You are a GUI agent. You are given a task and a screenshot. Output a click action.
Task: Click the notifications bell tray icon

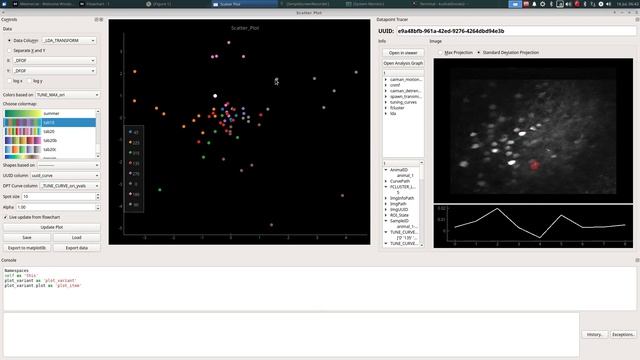tap(534, 4)
